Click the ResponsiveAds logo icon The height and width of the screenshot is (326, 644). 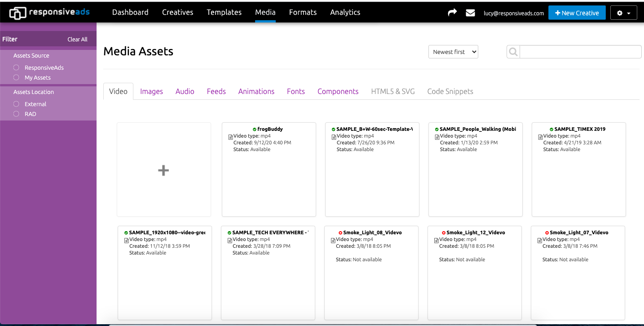click(18, 13)
